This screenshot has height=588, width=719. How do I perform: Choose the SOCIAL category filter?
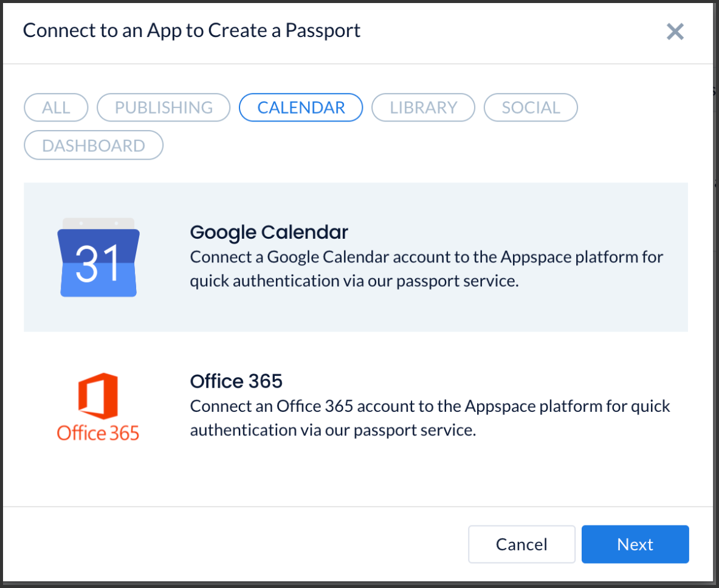coord(531,108)
